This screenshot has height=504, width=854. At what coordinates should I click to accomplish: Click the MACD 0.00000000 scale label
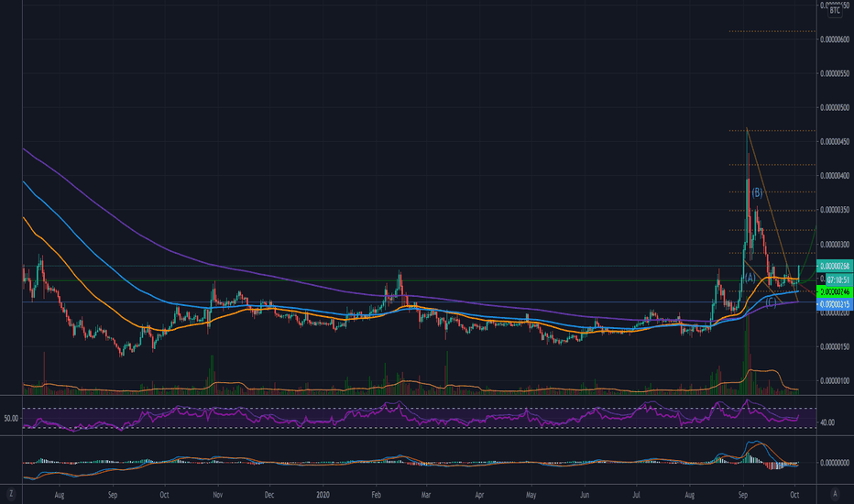point(835,463)
